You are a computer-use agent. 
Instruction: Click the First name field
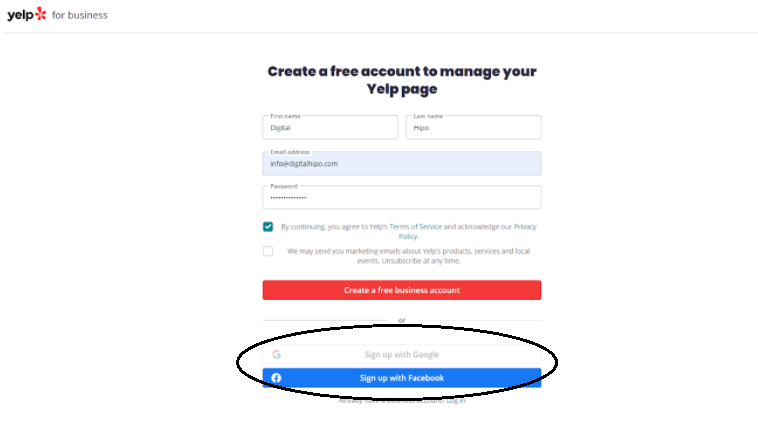pos(330,128)
